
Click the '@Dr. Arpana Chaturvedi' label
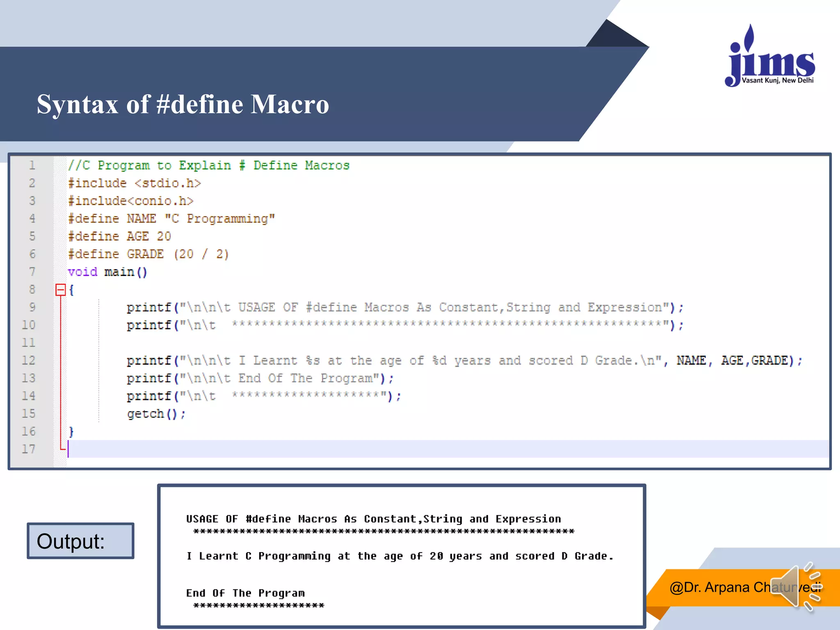coord(745,587)
